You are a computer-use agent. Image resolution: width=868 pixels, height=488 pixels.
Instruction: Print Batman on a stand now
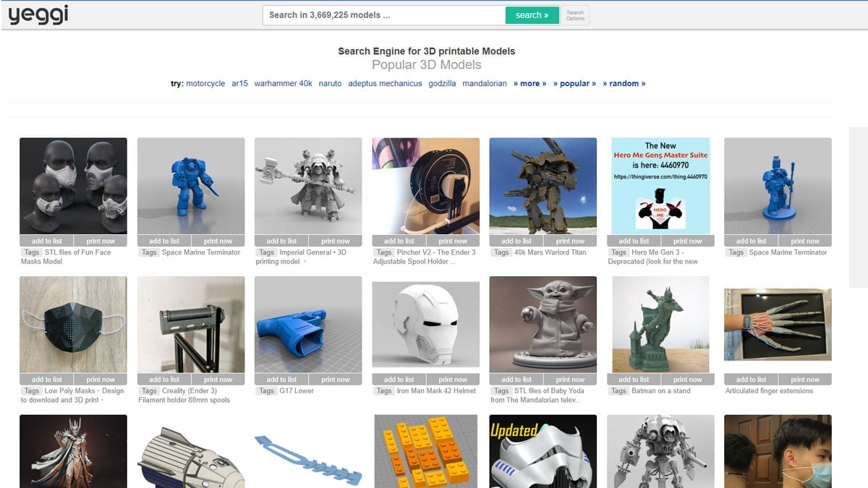click(688, 380)
